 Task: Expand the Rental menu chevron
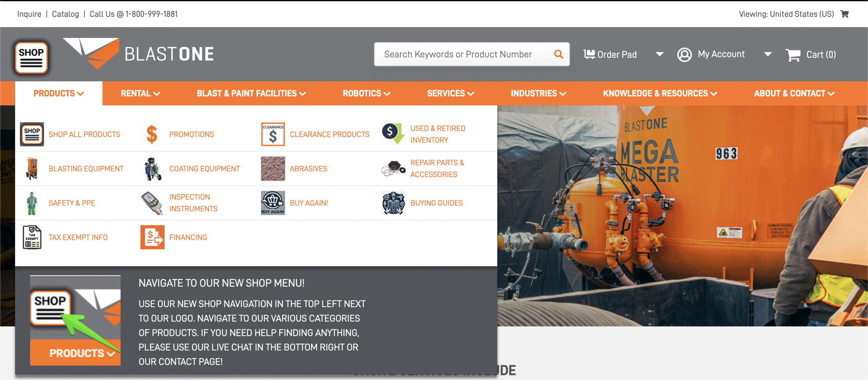click(157, 94)
